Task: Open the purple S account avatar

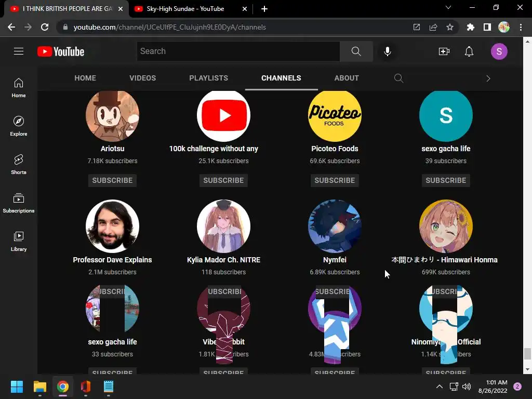Action: [499, 51]
